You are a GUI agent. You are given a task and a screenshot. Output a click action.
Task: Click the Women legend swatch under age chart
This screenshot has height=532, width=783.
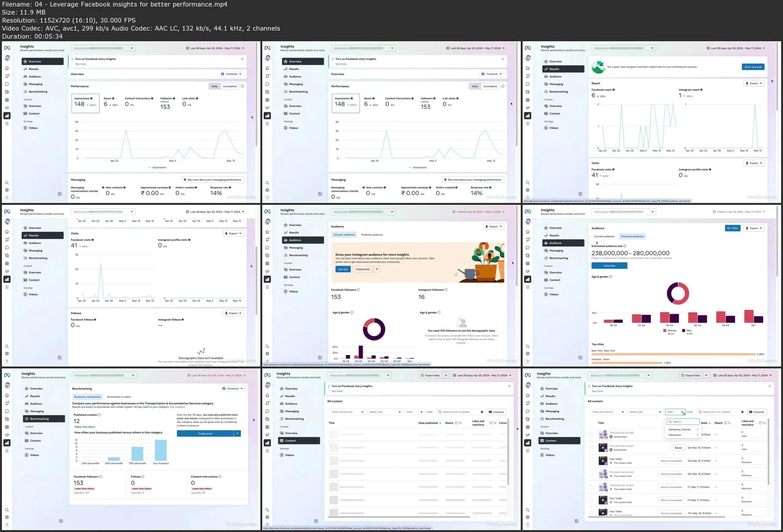665,331
